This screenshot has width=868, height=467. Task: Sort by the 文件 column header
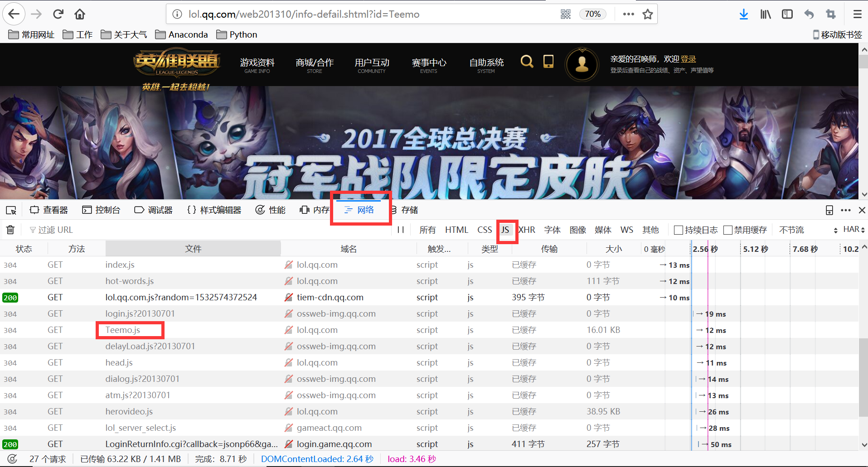pyautogui.click(x=193, y=249)
